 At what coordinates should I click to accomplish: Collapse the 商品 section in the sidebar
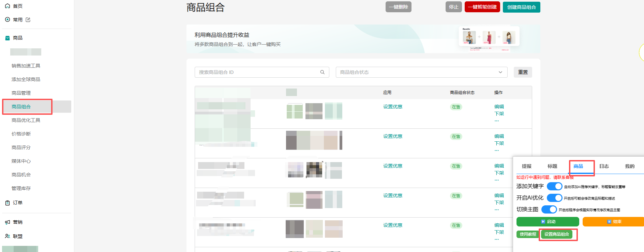coord(8,38)
